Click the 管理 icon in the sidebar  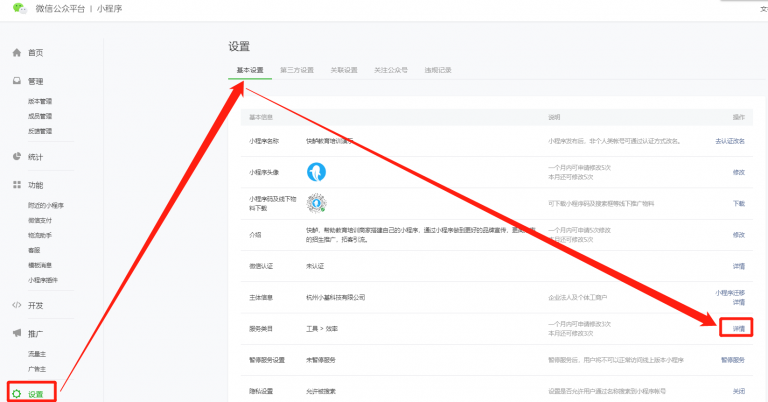pyautogui.click(x=17, y=81)
